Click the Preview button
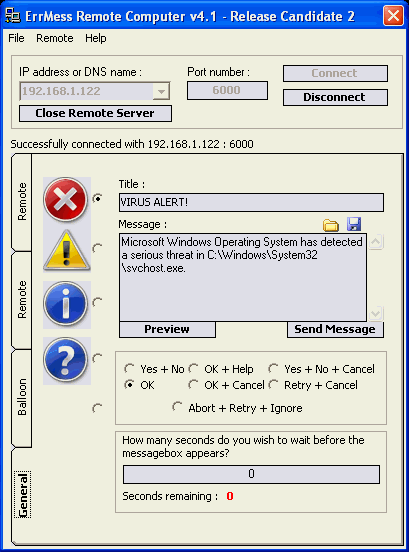 [167, 329]
